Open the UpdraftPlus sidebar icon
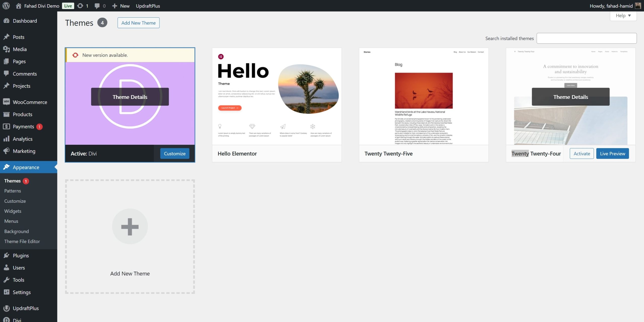 coord(6,308)
